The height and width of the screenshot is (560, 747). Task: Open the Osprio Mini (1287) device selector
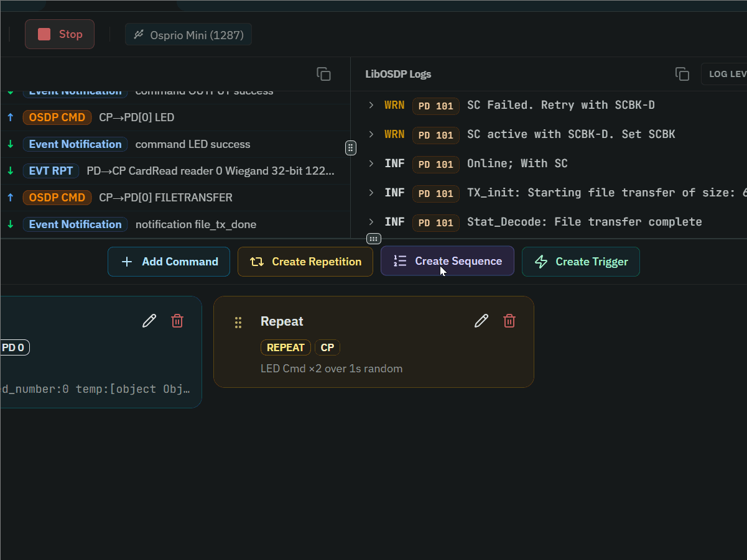(188, 35)
